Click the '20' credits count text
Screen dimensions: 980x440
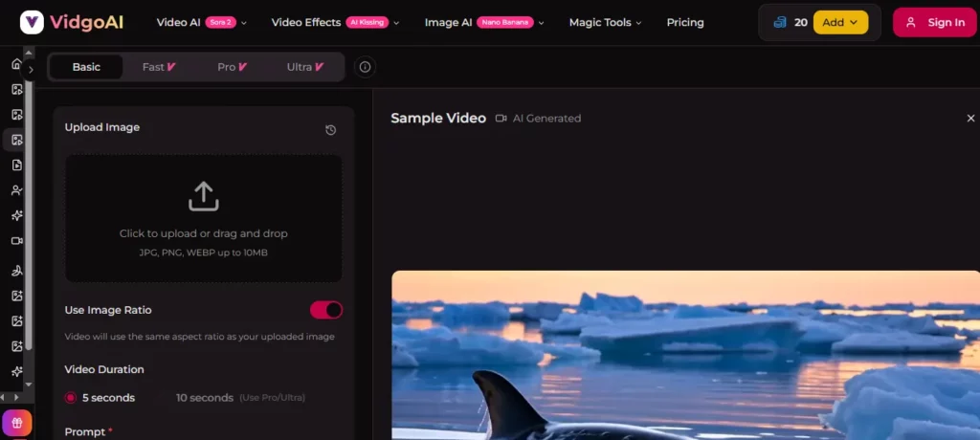(801, 23)
